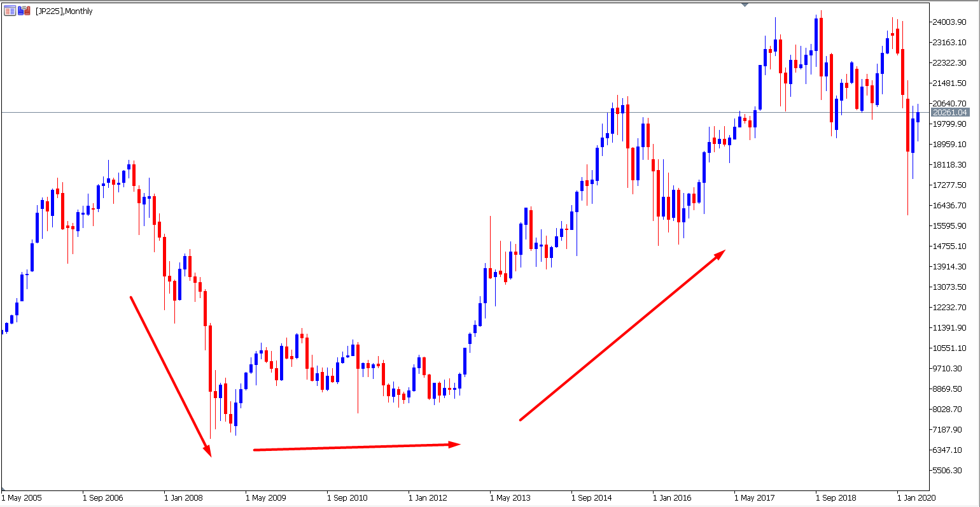The width and height of the screenshot is (980, 507).
Task: Click the 1 Jan 2008 date label
Action: click(x=185, y=498)
